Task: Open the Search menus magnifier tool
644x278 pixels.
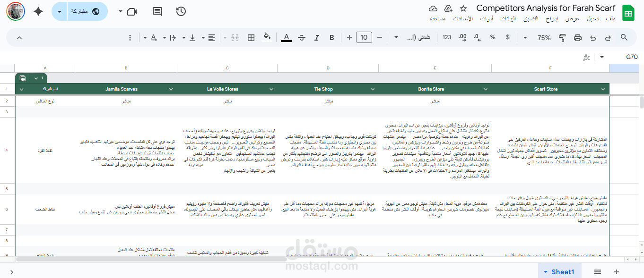Action: [x=624, y=38]
